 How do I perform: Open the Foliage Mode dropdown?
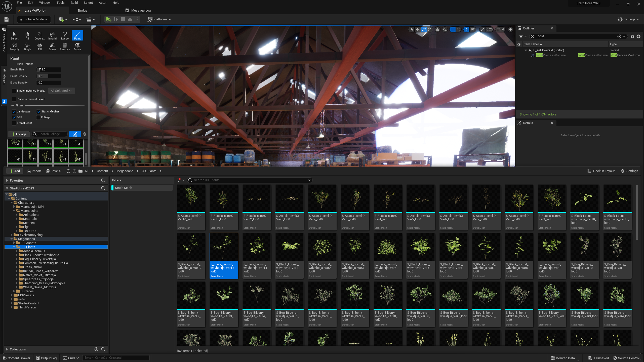coord(34,19)
